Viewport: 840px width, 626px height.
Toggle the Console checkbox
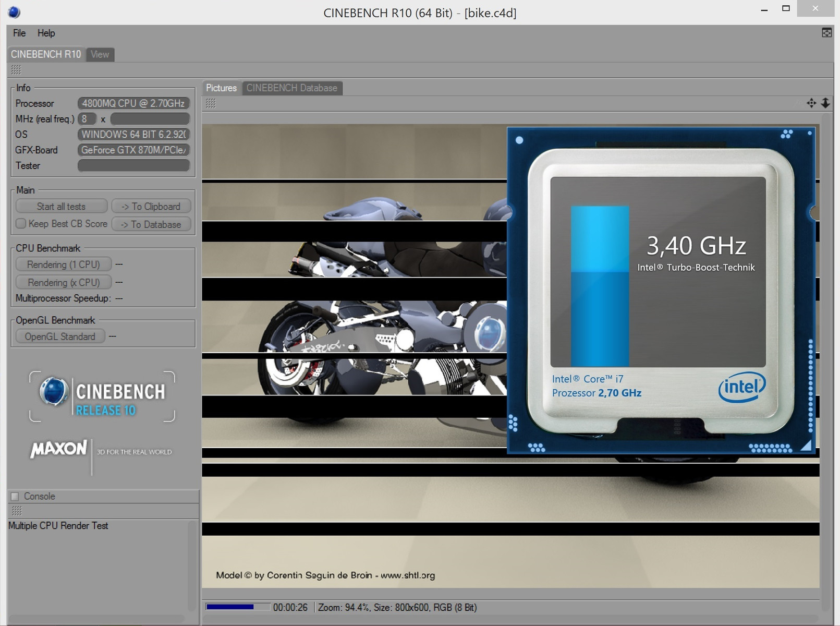[15, 496]
